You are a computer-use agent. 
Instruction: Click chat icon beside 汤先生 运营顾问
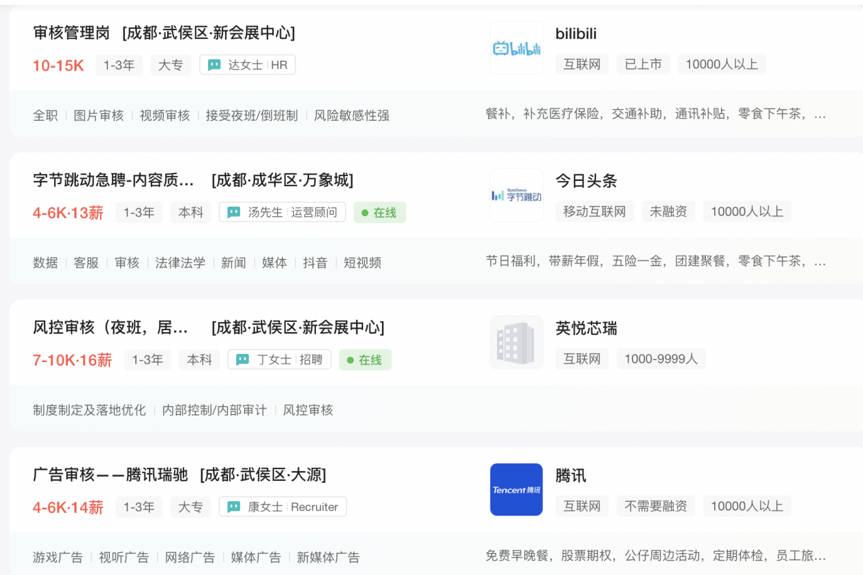[x=233, y=212]
